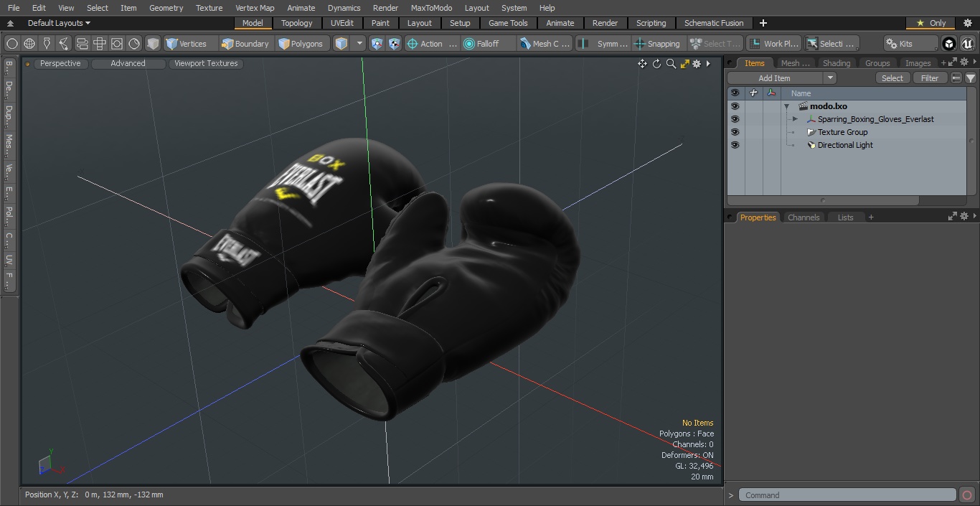Open the Falloff menu
980x506 pixels.
(489, 44)
